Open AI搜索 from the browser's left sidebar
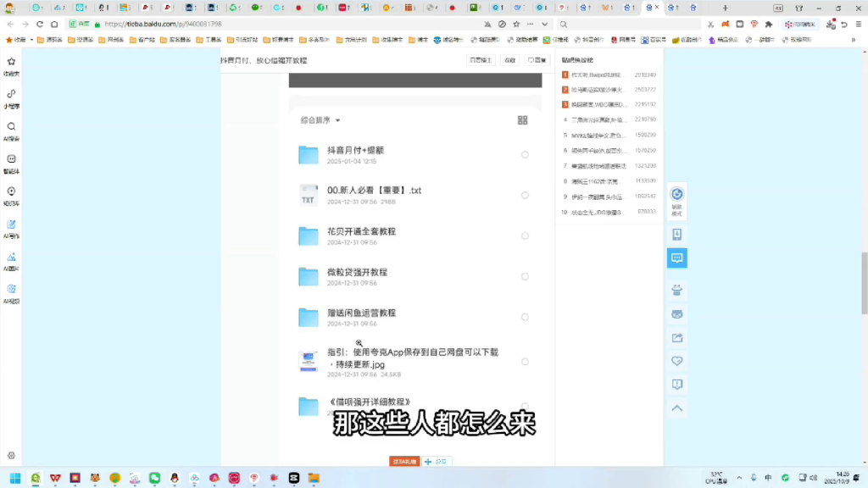Viewport: 868px width, 488px height. pos(10,129)
